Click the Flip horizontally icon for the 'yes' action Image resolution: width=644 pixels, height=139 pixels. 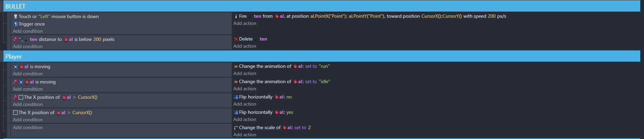coord(236,112)
